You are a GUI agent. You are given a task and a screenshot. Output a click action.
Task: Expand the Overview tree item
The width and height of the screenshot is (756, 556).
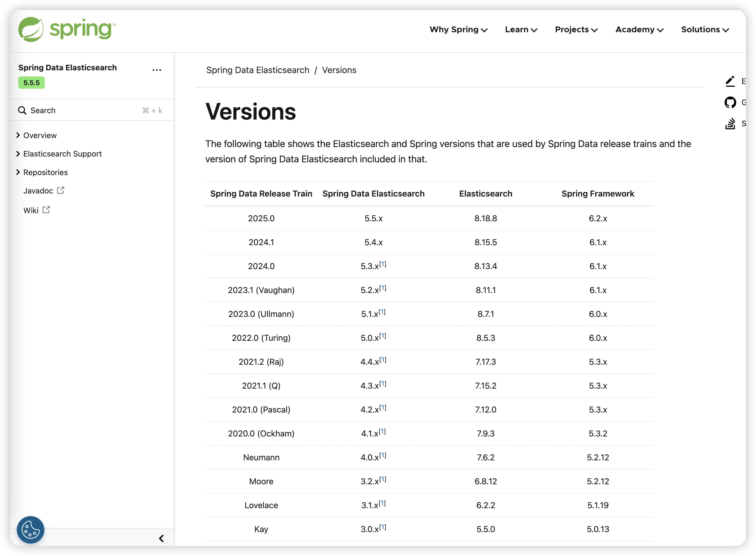click(18, 135)
